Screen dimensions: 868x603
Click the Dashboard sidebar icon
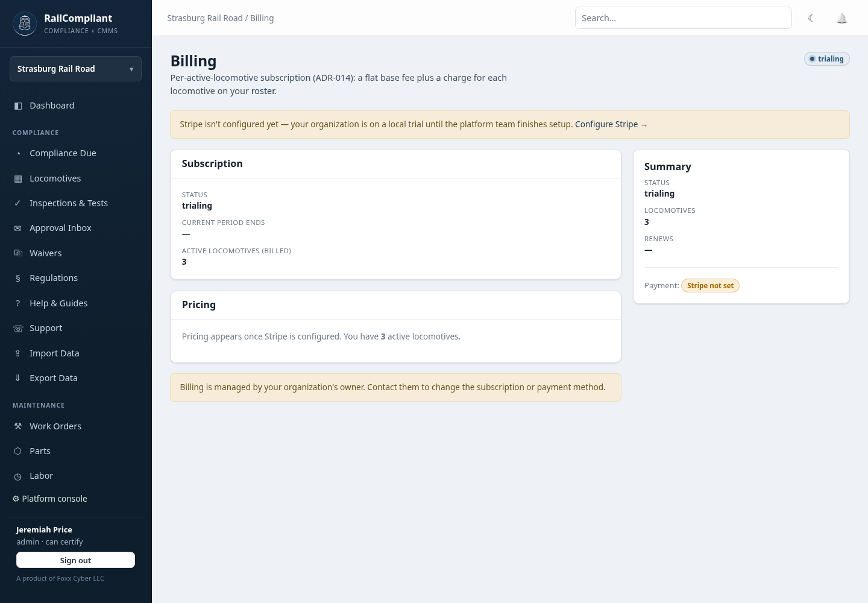pos(18,106)
